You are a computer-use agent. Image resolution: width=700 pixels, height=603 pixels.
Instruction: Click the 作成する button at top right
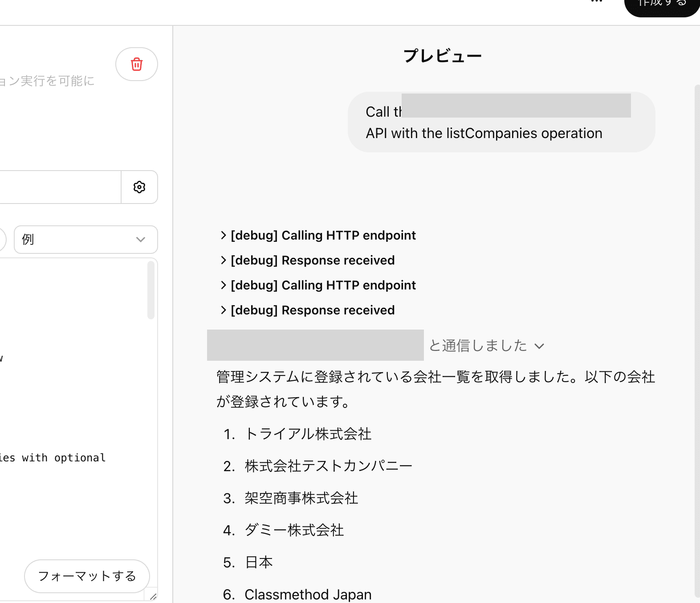[662, 4]
